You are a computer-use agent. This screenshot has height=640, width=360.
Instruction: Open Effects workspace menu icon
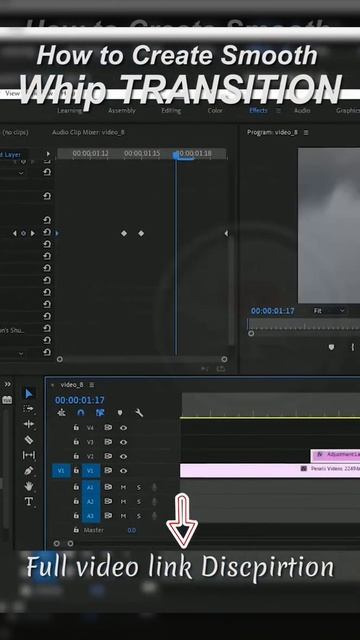pyautogui.click(x=278, y=111)
